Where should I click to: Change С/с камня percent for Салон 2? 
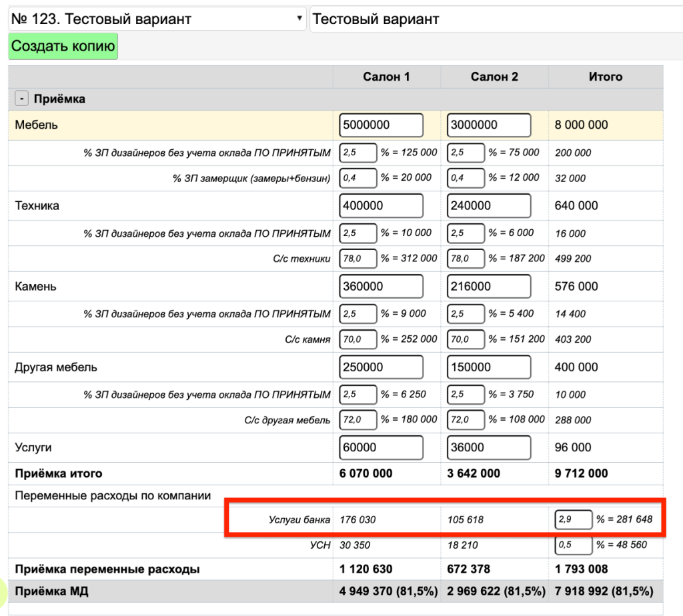(x=466, y=339)
